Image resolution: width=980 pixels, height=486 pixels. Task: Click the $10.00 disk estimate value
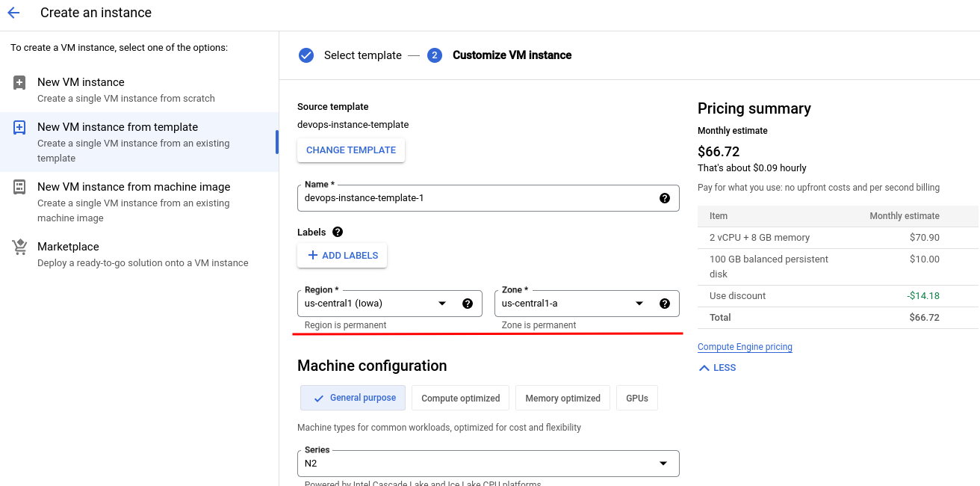point(925,259)
